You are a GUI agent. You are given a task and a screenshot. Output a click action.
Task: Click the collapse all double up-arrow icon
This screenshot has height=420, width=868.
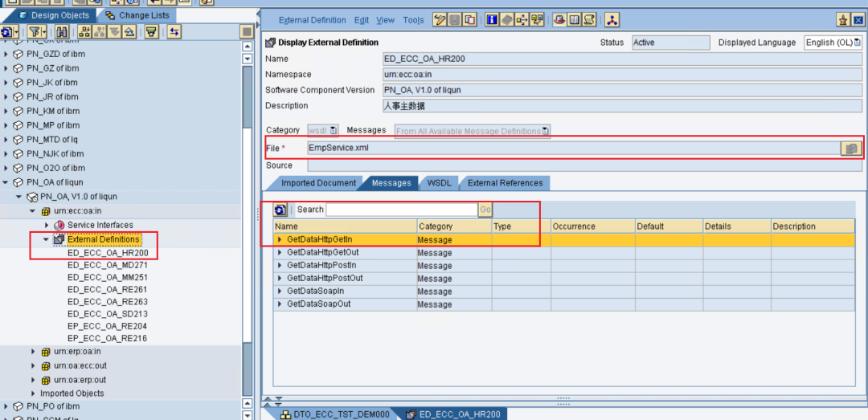(x=129, y=31)
